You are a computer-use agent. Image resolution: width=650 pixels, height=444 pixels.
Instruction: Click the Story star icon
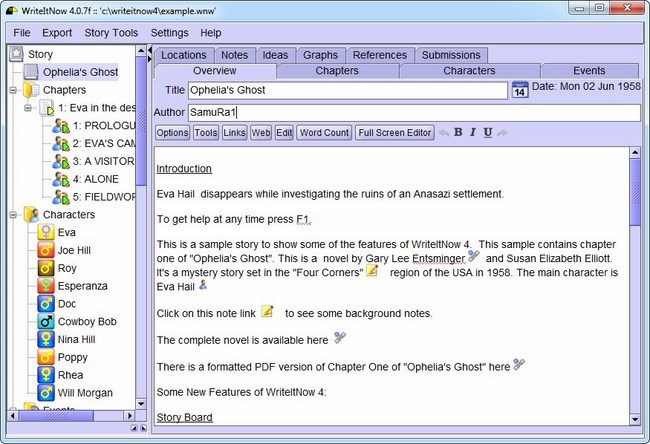[x=16, y=54]
